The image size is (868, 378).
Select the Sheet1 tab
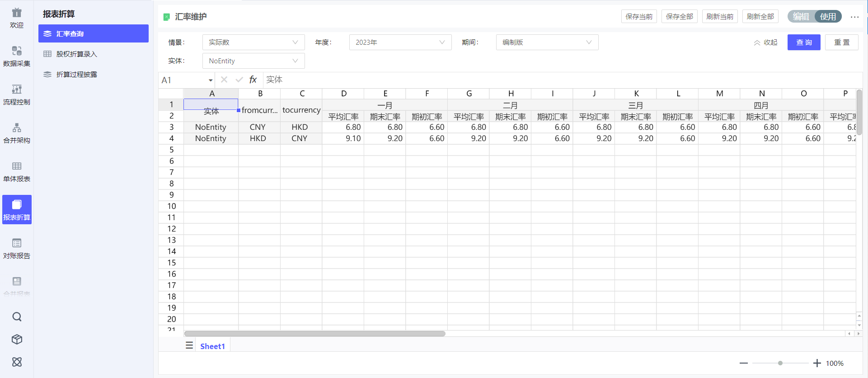pos(212,346)
